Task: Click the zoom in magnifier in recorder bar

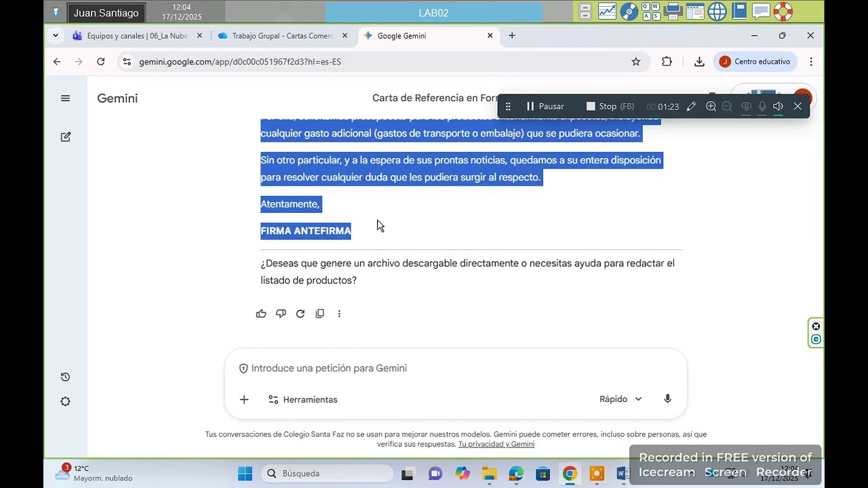Action: 711,106
